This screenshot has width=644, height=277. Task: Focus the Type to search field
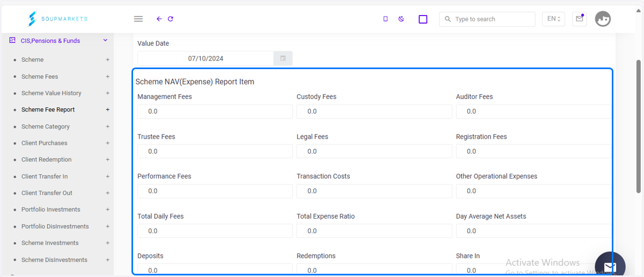487,19
